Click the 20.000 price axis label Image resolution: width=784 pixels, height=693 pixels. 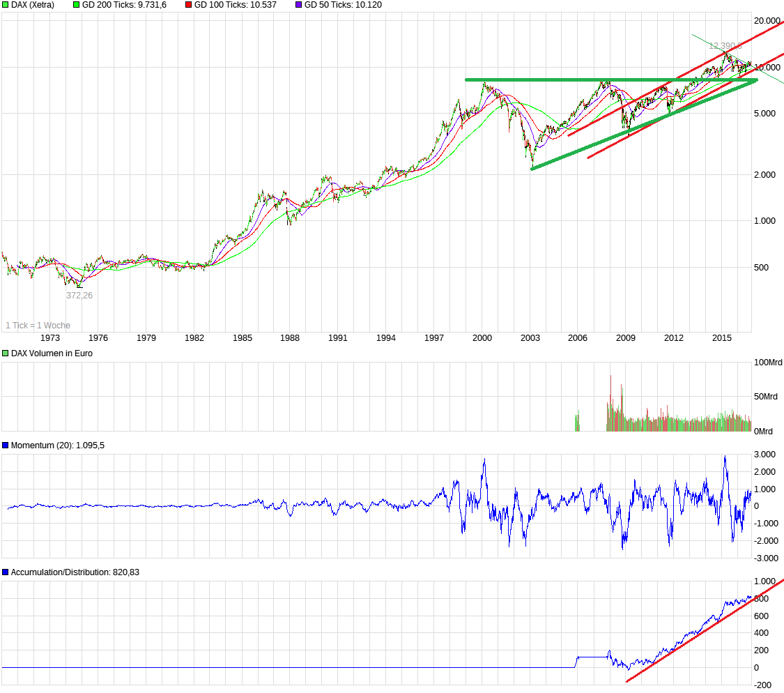[767, 20]
